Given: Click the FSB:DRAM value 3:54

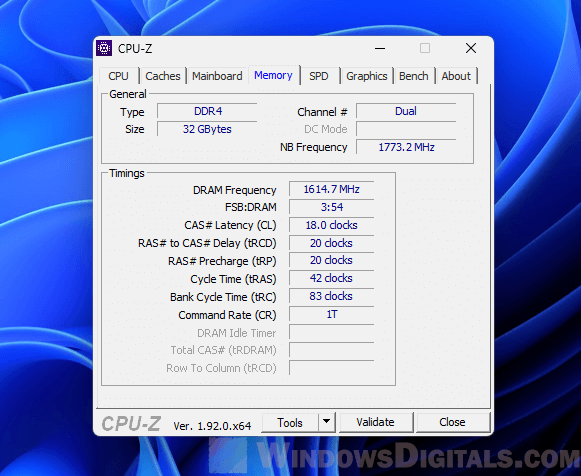Looking at the screenshot, I should 332,207.
